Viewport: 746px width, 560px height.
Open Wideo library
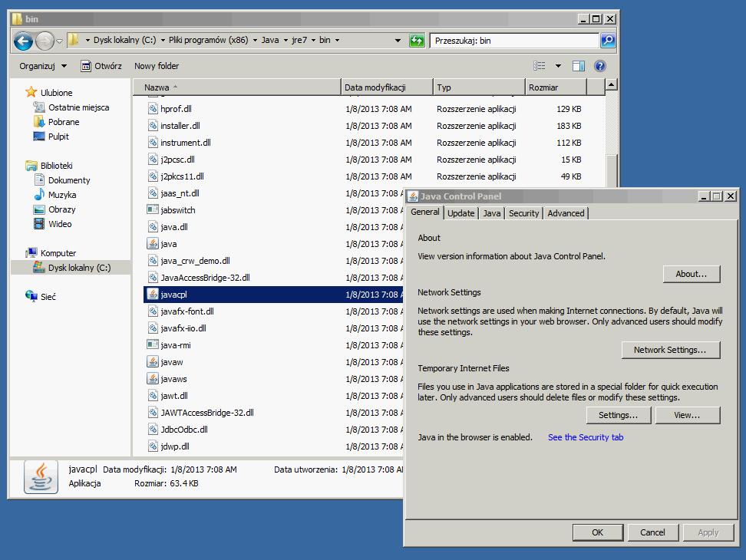coord(59,224)
